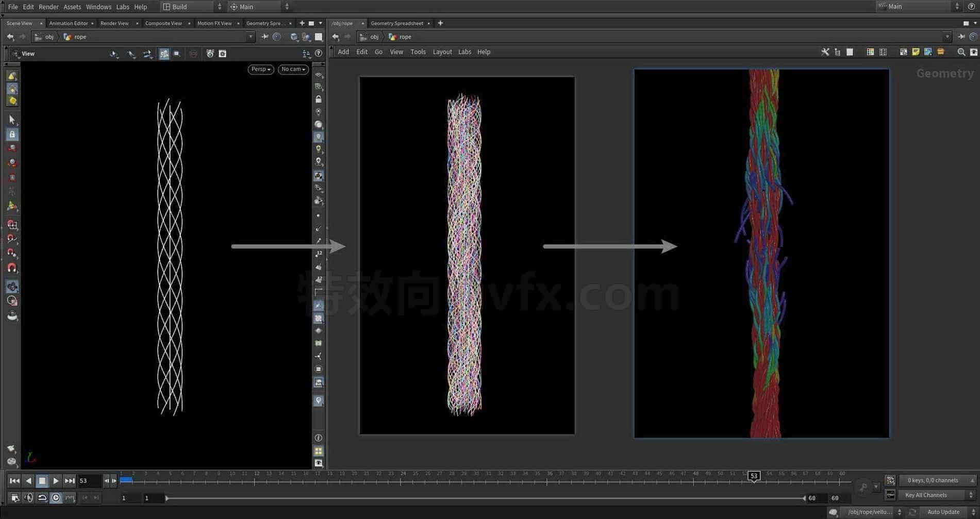The image size is (980, 519).
Task: Click the network editor wrench tools icon
Action: 825,52
